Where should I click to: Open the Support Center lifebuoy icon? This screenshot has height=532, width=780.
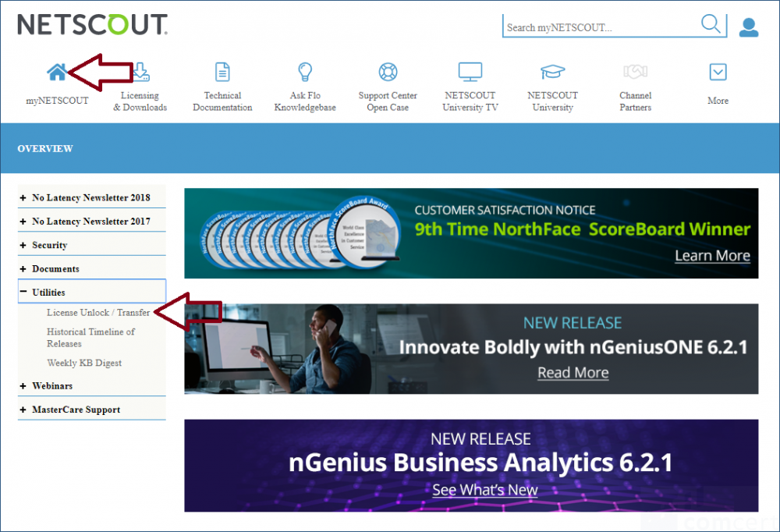[388, 72]
